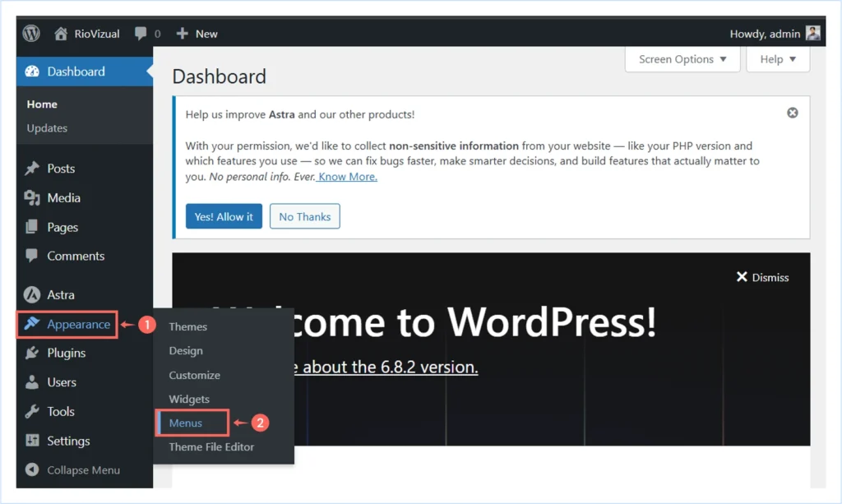Image resolution: width=842 pixels, height=504 pixels.
Task: Expand the Help dropdown panel
Action: point(777,59)
